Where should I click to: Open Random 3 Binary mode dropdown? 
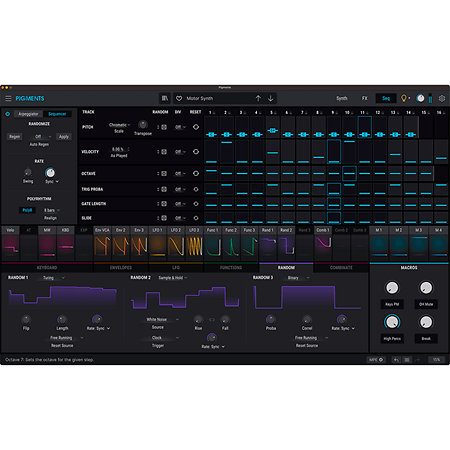click(298, 278)
